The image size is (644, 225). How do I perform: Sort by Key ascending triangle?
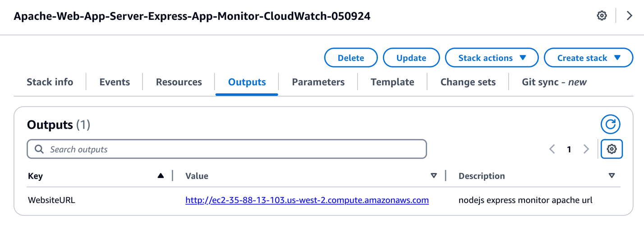161,176
